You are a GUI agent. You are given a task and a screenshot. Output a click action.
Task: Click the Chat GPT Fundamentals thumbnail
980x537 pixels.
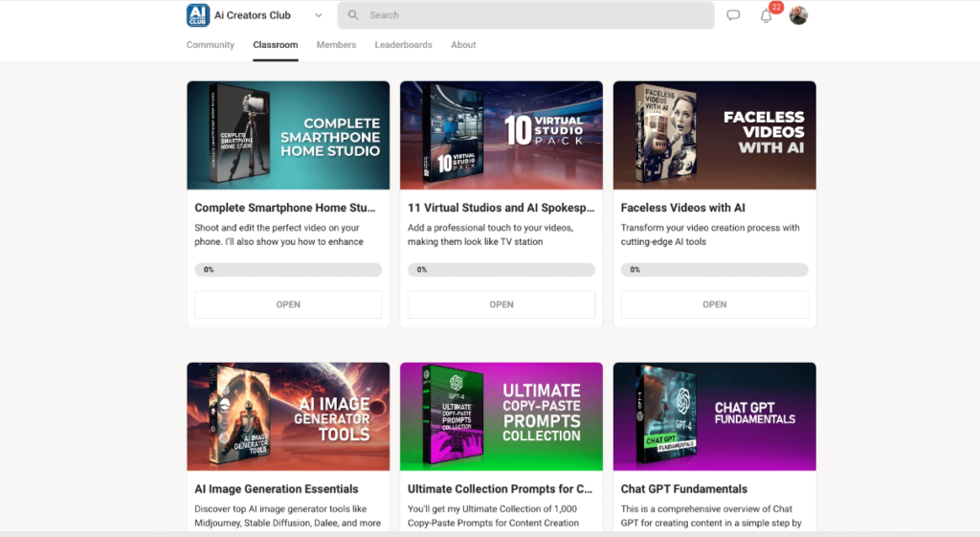[714, 416]
